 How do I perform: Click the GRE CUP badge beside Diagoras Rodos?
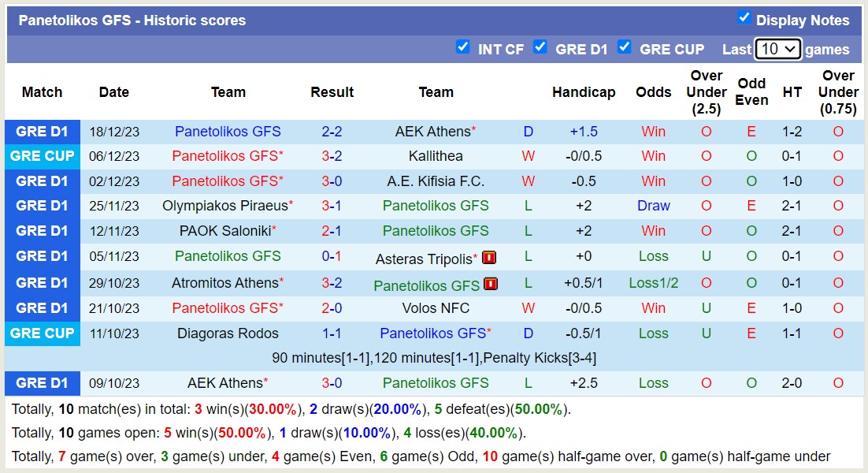[43, 333]
